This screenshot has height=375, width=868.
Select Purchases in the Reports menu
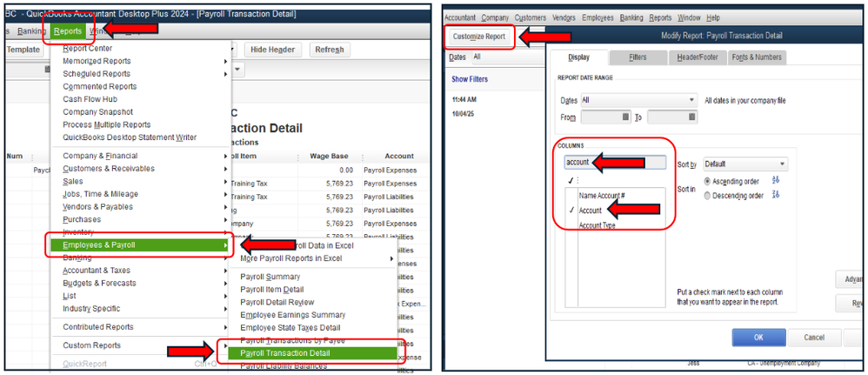tap(82, 219)
